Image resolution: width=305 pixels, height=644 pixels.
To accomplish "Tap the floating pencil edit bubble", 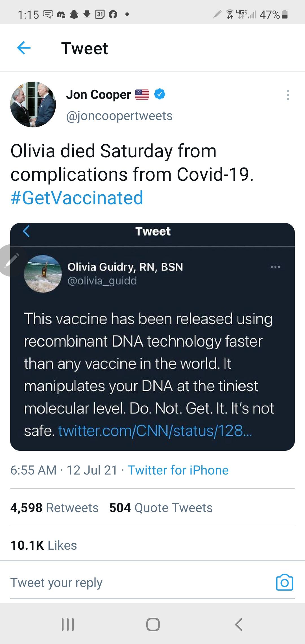I will pos(10,260).
